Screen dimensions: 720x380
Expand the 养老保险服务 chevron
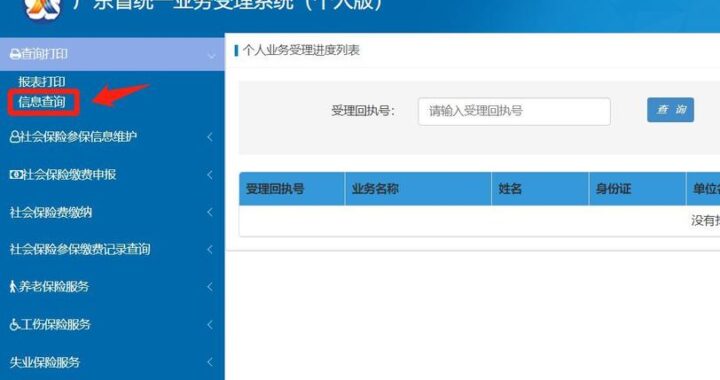tap(210, 287)
